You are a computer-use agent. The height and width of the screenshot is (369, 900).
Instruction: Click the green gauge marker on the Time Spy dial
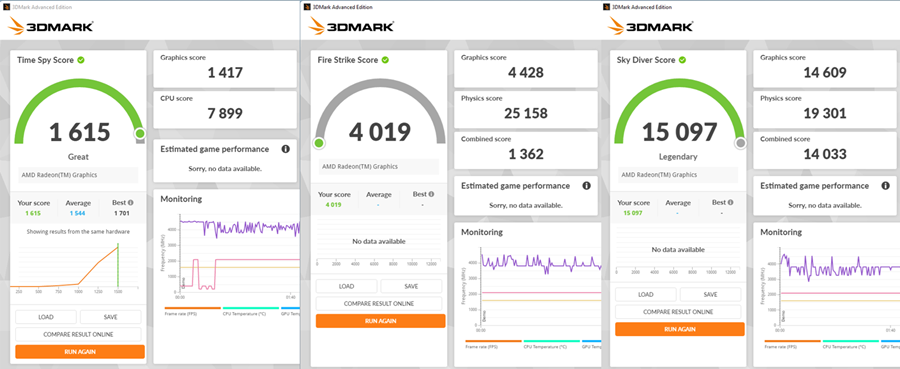(139, 134)
